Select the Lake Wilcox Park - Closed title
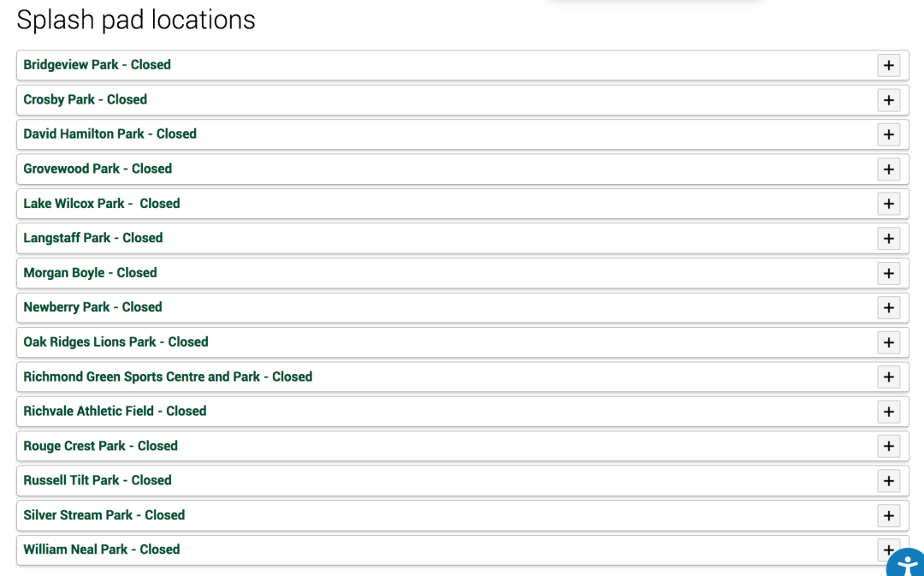Viewport: 924px width, 576px height. (x=101, y=204)
